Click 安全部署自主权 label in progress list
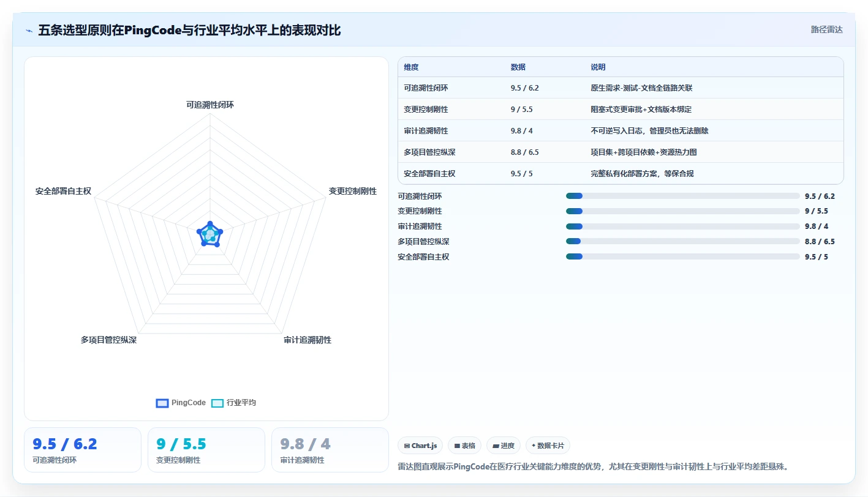The width and height of the screenshot is (868, 497). 423,257
